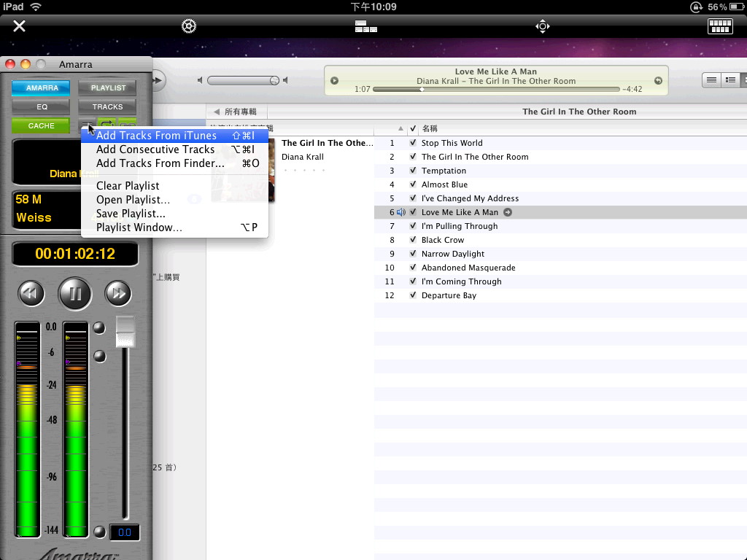Uncheck the Narrow Daylight checkbox
The image size is (747, 560).
tap(413, 254)
